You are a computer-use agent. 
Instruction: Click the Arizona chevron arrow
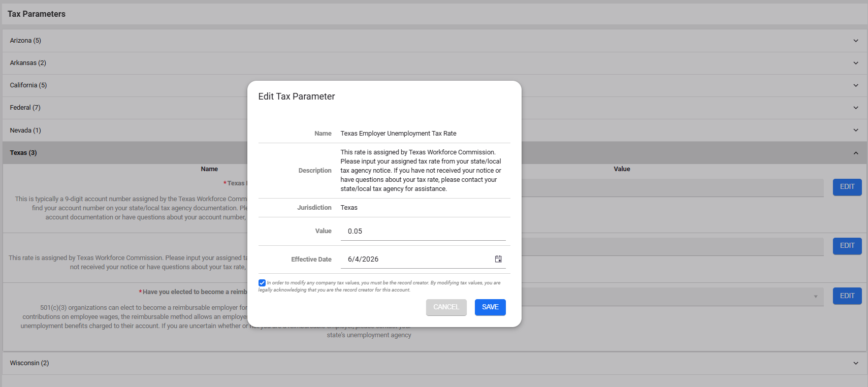click(856, 41)
